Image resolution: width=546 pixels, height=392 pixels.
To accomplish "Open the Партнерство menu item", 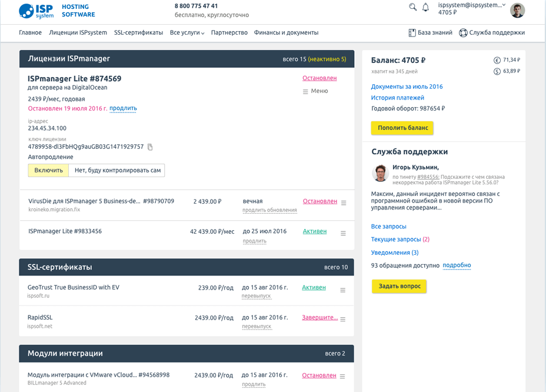I will pos(229,32).
